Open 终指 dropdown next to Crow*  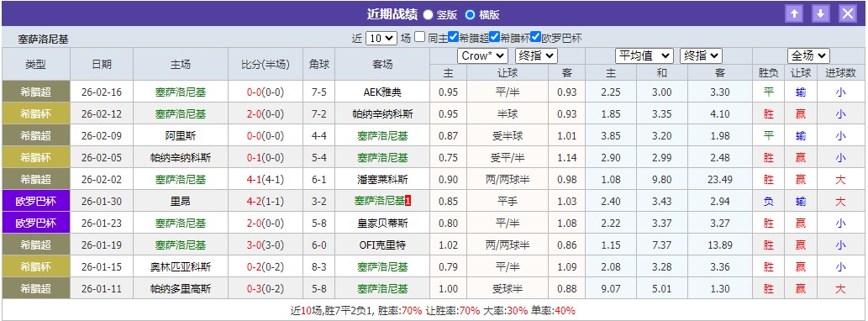[x=536, y=55]
